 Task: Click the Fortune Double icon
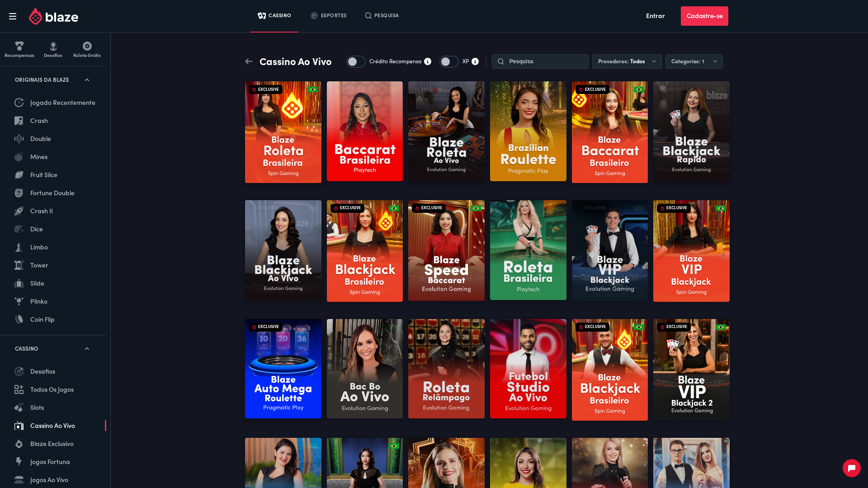tap(19, 193)
